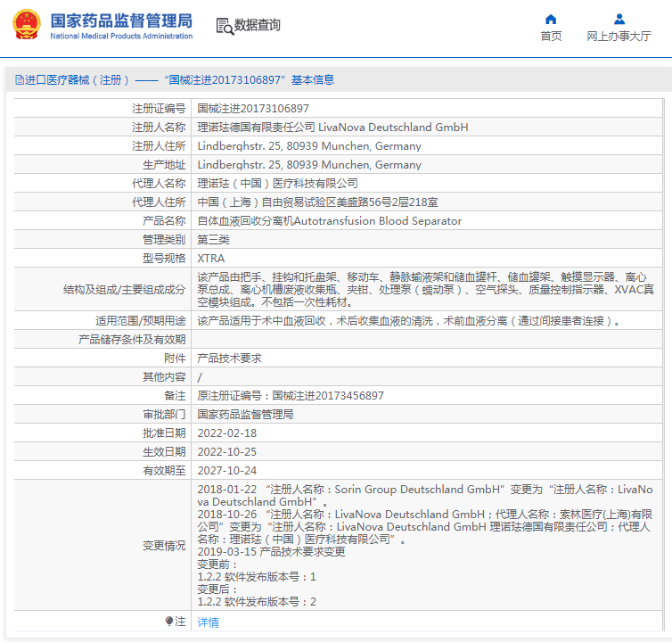The image size is (672, 643).
Task: Click the 网上办事大厅 person icon
Action: click(619, 19)
